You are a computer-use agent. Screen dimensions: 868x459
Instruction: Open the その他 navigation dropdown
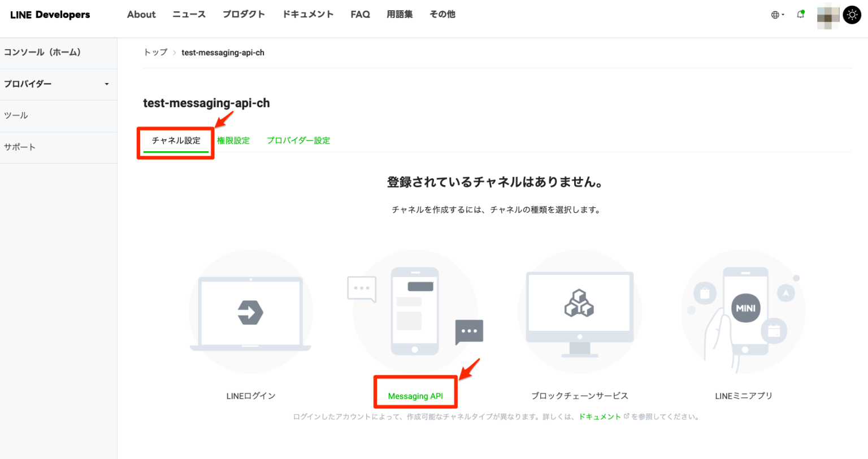(x=442, y=14)
